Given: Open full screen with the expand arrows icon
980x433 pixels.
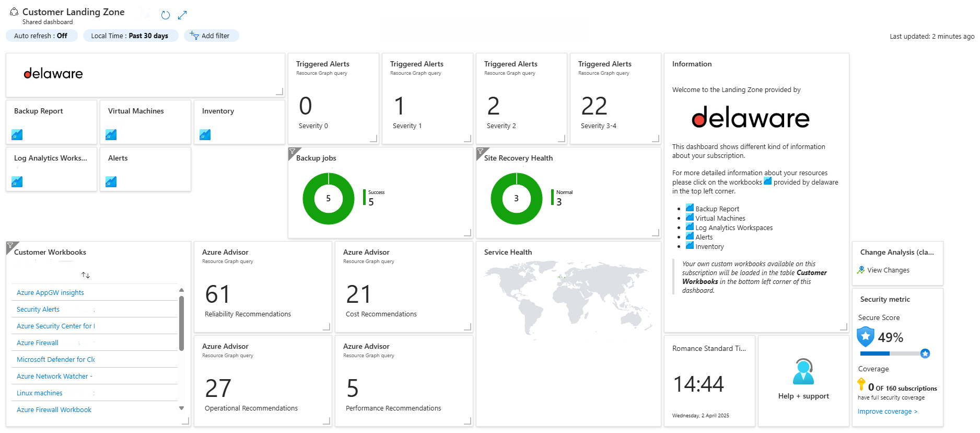Looking at the screenshot, I should (x=182, y=15).
